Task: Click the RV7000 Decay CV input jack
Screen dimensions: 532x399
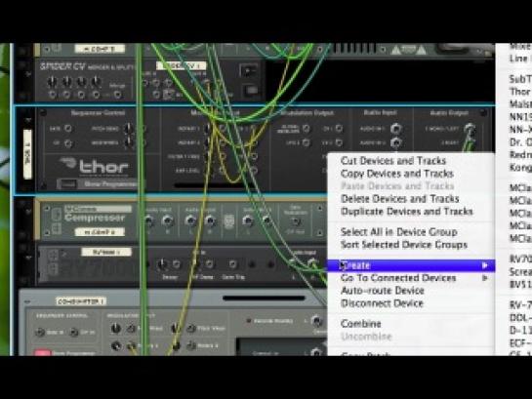Action: pos(177,264)
